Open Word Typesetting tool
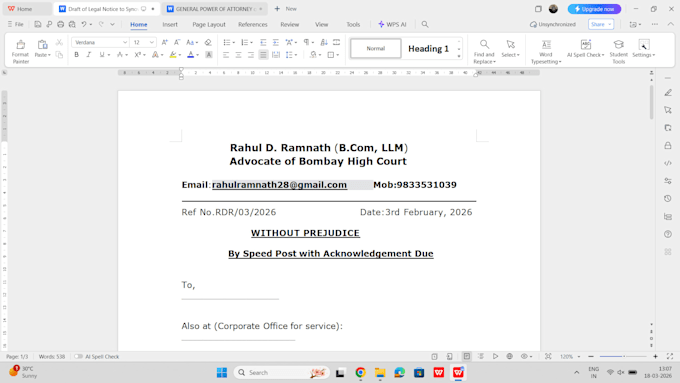 546,51
